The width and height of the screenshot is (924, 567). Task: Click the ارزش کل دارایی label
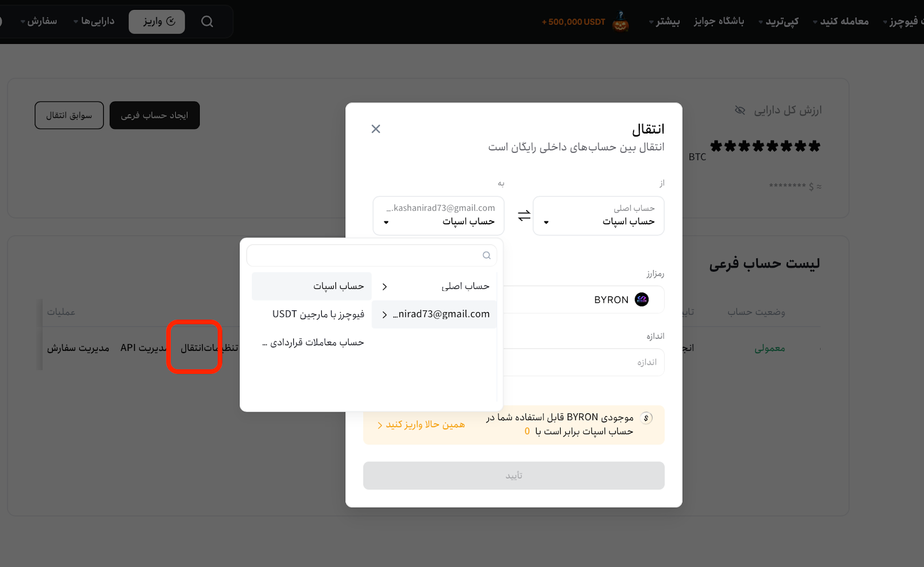click(788, 110)
